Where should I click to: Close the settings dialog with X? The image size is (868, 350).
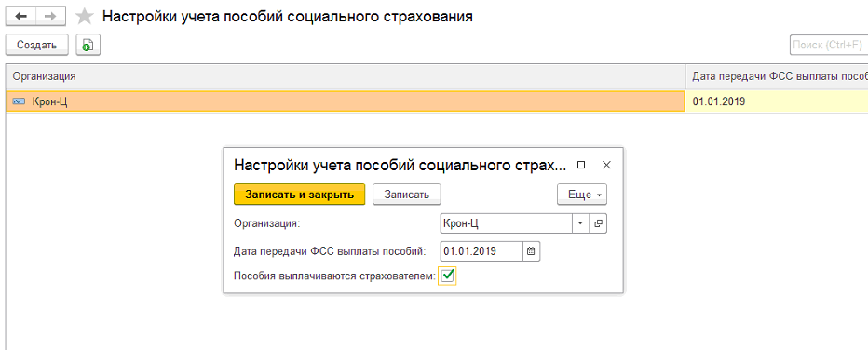[606, 165]
